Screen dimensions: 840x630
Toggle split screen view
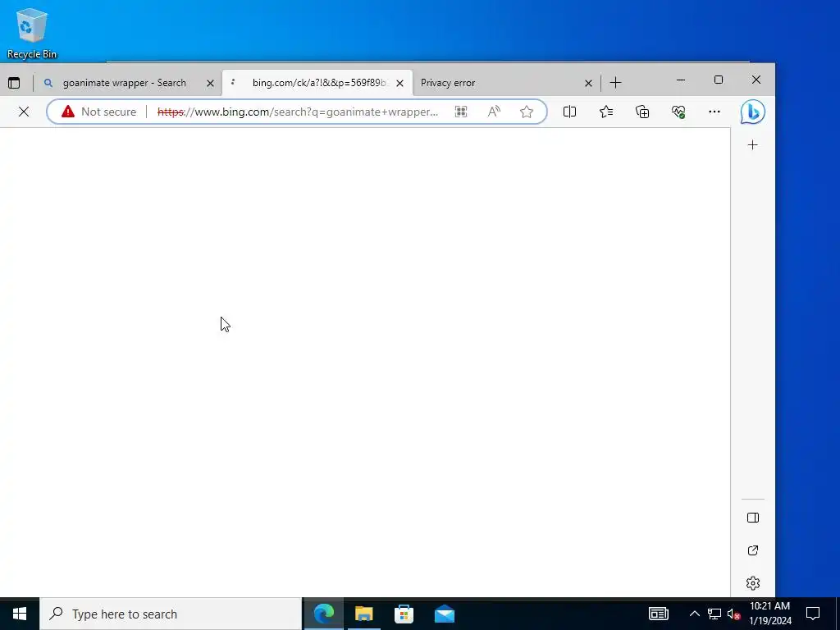569,112
